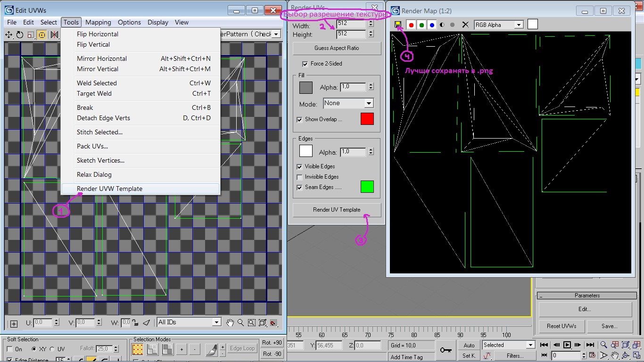Click the Save Image icon in Render Map
This screenshot has height=362, width=644.
pos(398,25)
